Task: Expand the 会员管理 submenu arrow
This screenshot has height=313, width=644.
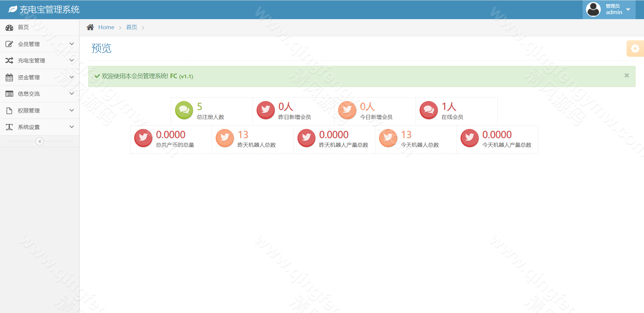Action: 71,44
